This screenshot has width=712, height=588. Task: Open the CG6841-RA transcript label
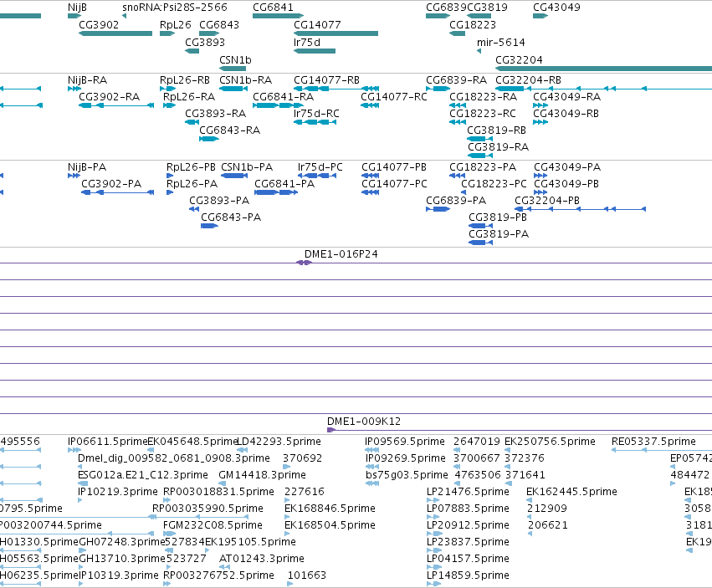tap(284, 97)
